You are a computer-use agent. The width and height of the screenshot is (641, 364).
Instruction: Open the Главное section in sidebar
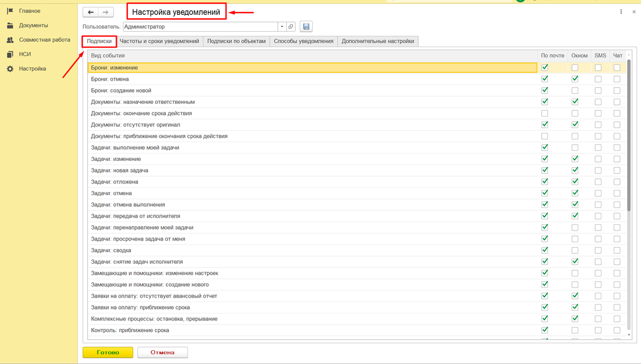click(x=30, y=11)
